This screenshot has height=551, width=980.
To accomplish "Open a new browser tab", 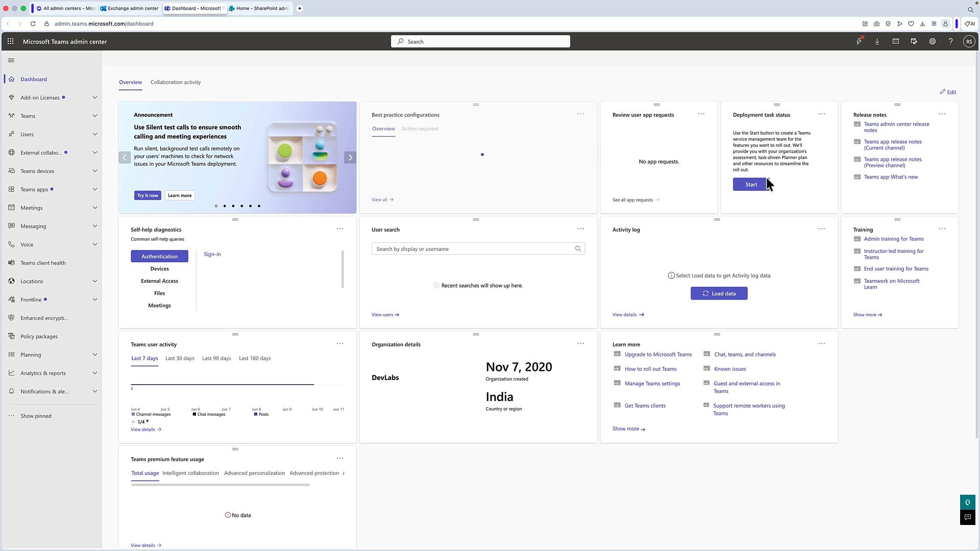I will click(300, 8).
